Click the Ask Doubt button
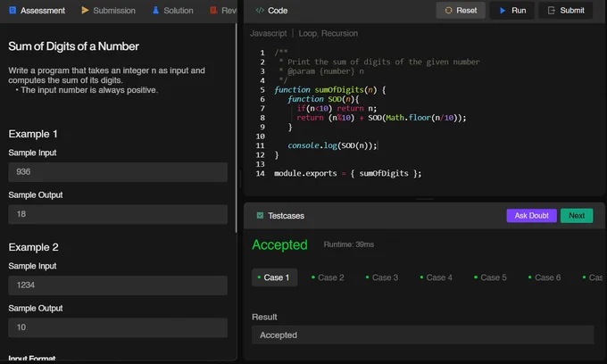This screenshot has width=607, height=364. (531, 216)
